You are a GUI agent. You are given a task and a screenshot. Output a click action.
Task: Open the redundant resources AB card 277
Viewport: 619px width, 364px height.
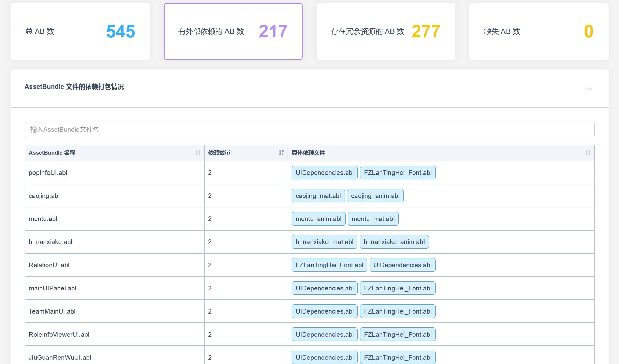click(x=386, y=31)
